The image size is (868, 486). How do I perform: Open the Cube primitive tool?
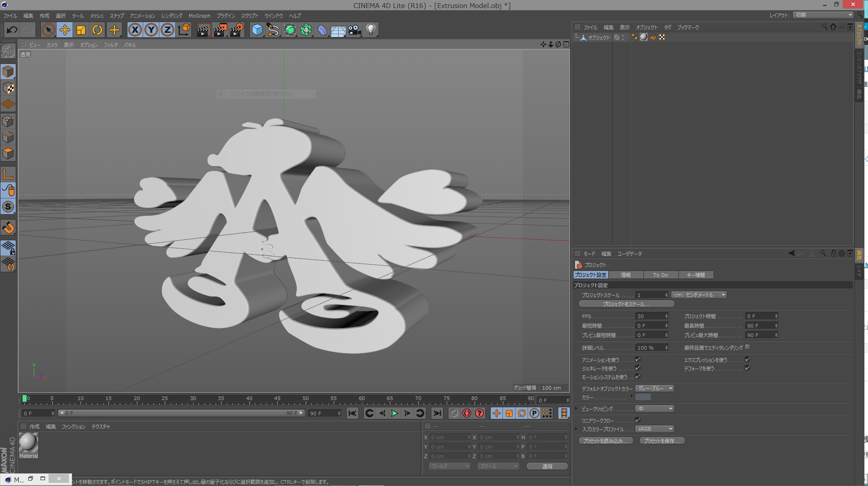pos(257,30)
